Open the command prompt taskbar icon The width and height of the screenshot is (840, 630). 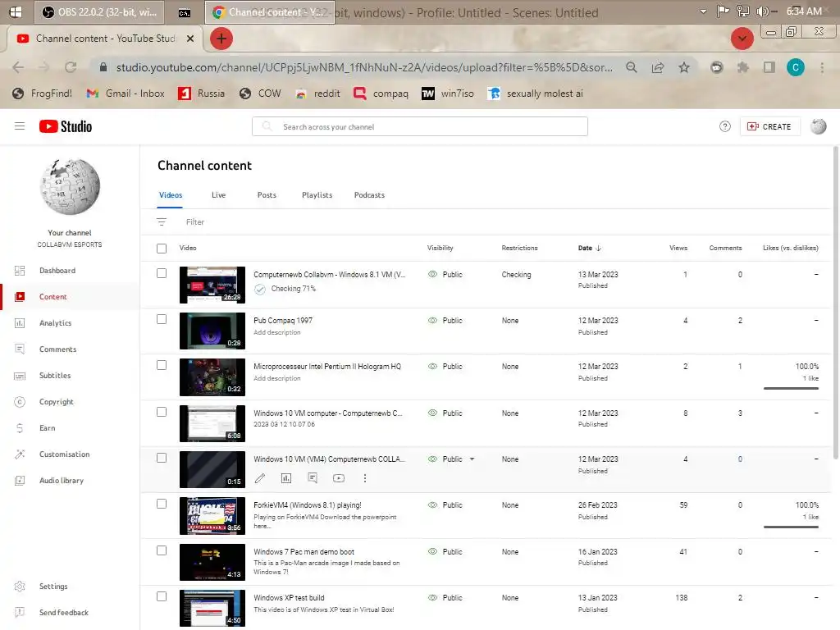(x=185, y=12)
